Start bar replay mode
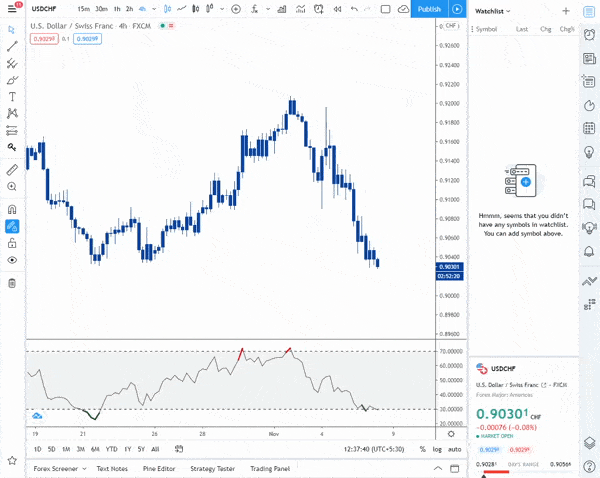Viewport: 600px width, 478px height. click(337, 9)
